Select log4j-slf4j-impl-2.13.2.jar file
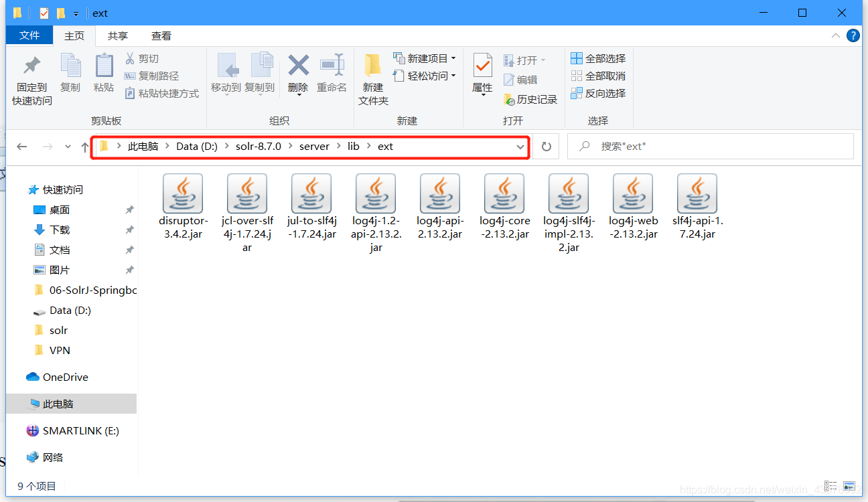The width and height of the screenshot is (868, 502). pos(569,213)
